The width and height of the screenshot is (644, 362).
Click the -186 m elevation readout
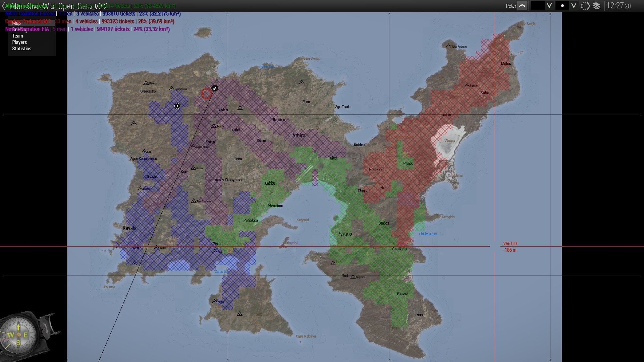click(x=510, y=250)
